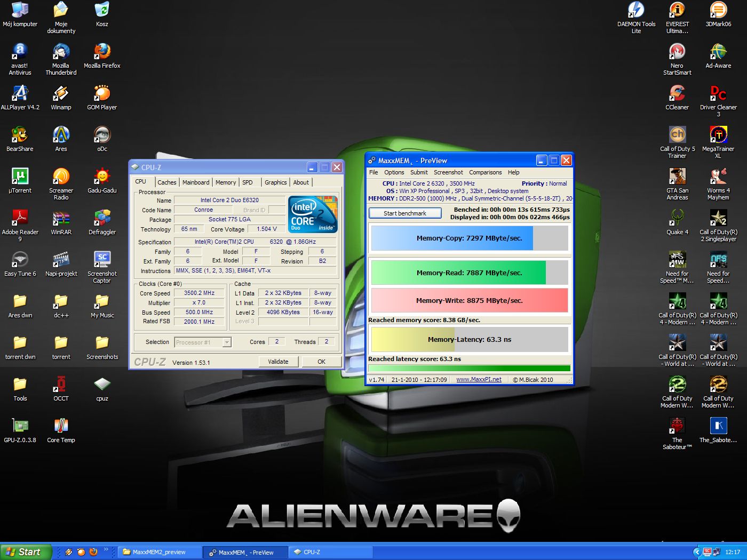Image resolution: width=747 pixels, height=560 pixels.
Task: Click the Memory-Write result bar
Action: 470,300
